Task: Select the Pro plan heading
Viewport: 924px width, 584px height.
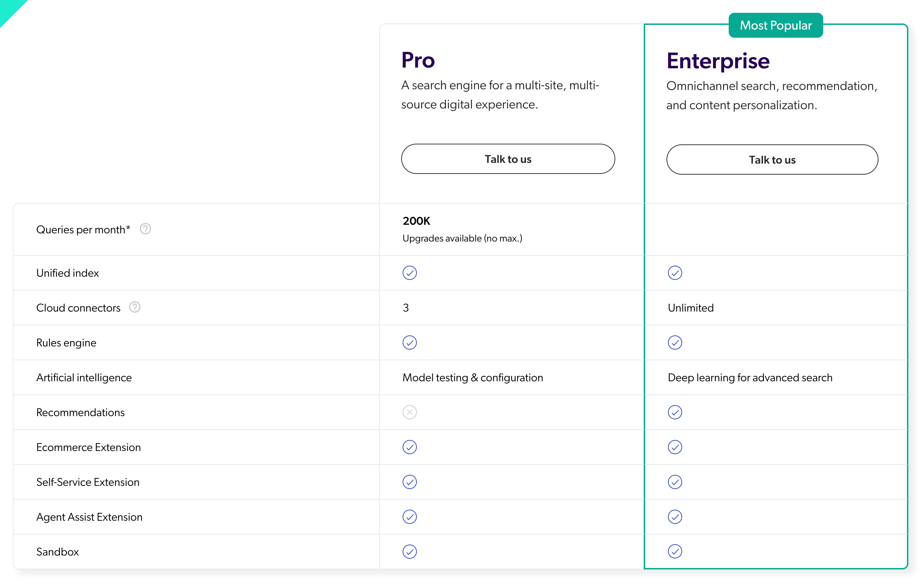Action: [418, 60]
